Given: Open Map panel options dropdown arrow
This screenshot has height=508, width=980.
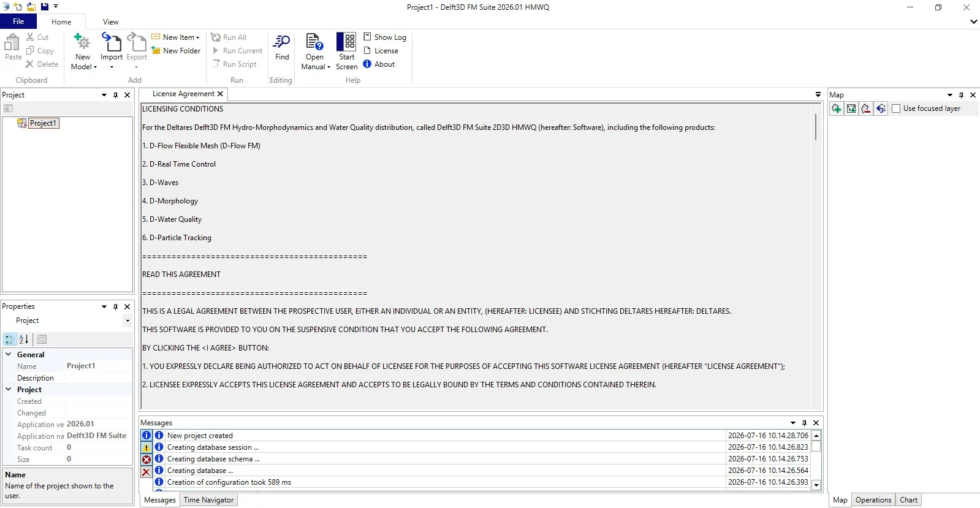Looking at the screenshot, I should 950,95.
